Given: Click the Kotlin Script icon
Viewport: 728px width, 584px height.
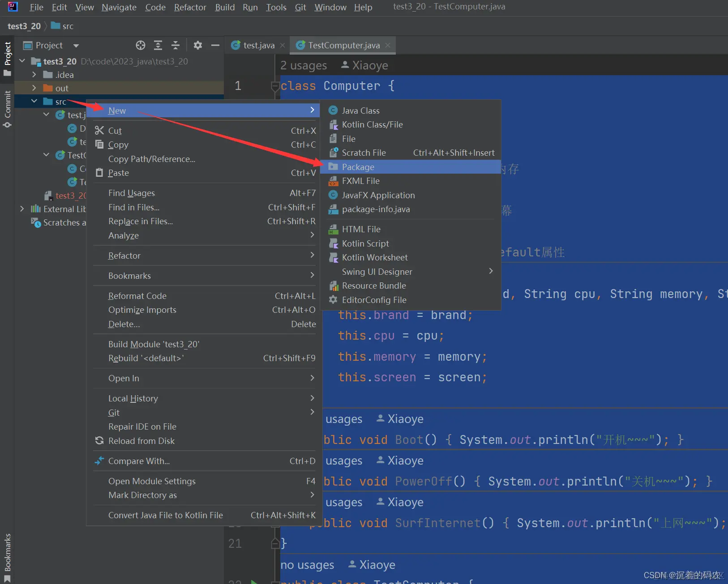Looking at the screenshot, I should point(333,243).
